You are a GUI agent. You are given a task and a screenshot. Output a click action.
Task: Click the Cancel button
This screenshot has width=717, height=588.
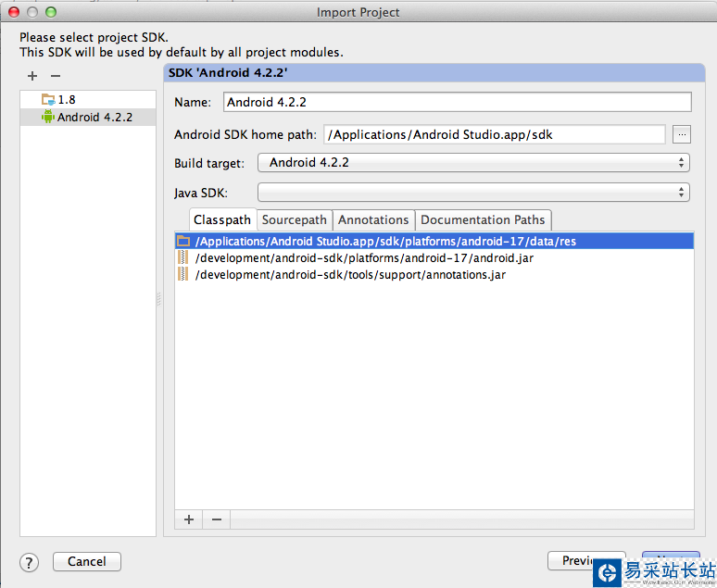(87, 561)
